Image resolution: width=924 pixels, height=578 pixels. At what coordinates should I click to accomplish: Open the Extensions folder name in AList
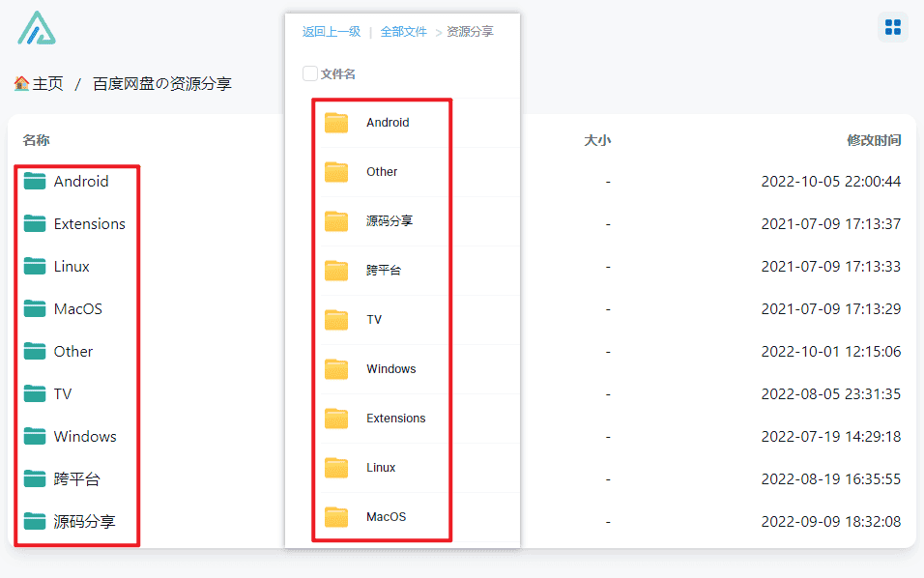pyautogui.click(x=90, y=224)
